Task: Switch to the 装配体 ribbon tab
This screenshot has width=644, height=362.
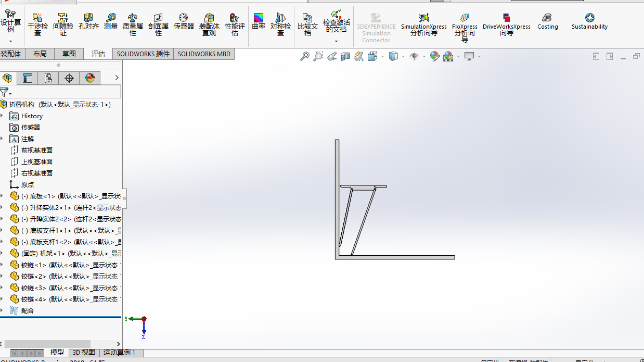Action: 11,54
